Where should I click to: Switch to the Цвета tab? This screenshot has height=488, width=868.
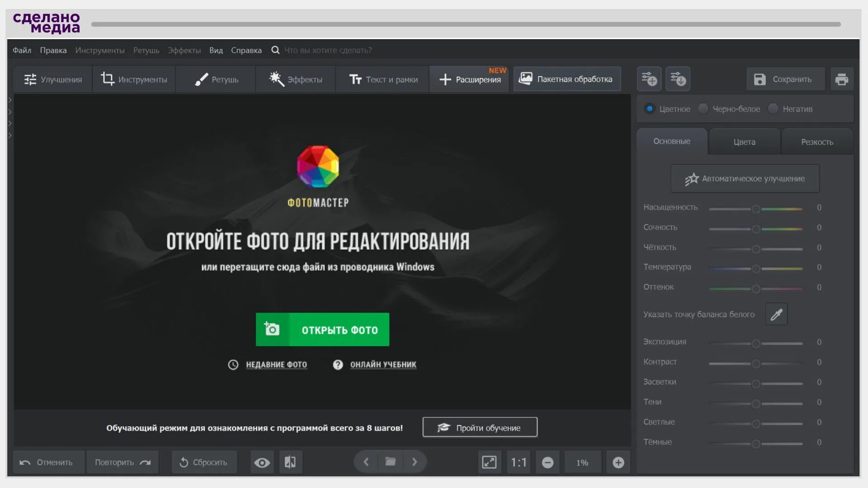(744, 142)
